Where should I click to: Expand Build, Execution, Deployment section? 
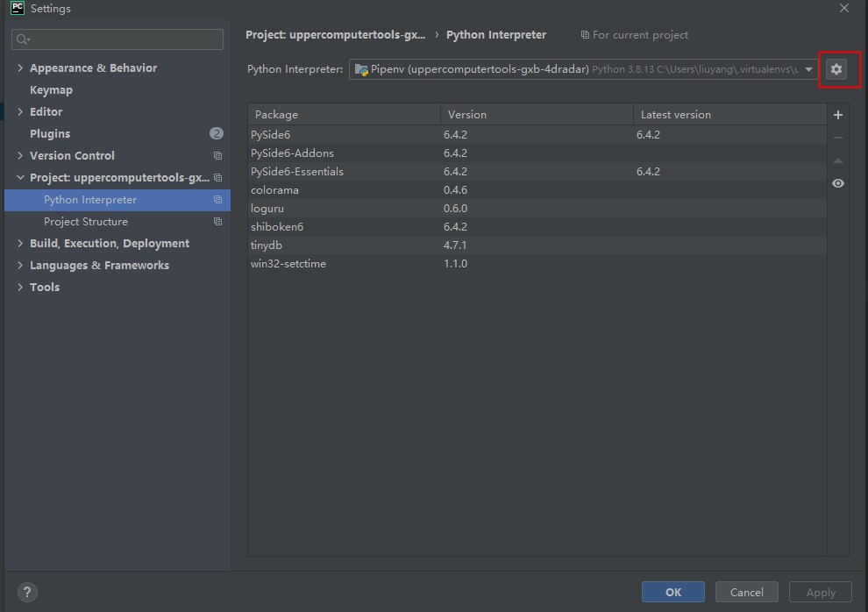click(x=20, y=244)
